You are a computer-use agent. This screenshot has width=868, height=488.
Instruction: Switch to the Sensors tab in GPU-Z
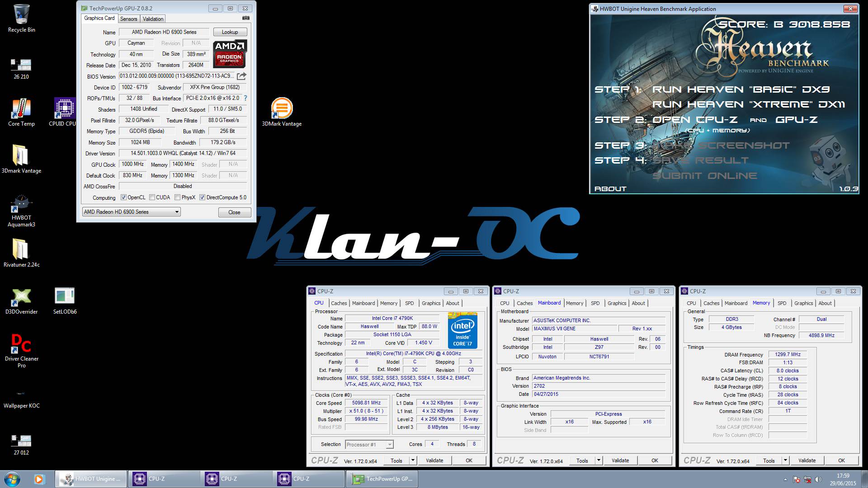click(x=128, y=19)
